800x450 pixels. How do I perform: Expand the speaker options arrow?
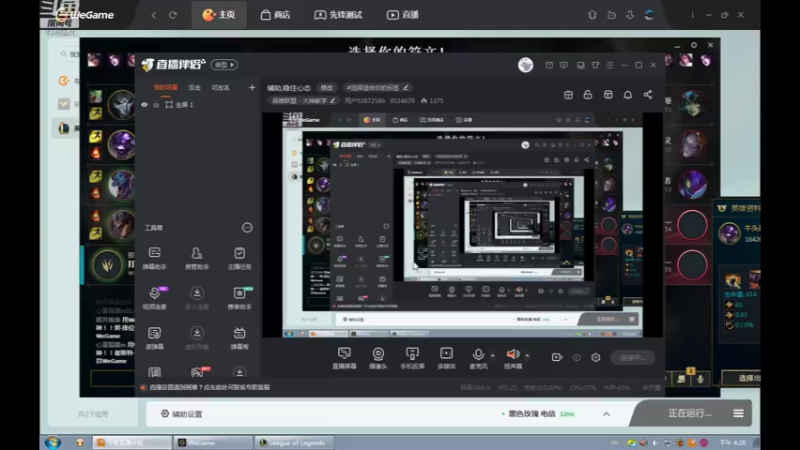point(527,355)
